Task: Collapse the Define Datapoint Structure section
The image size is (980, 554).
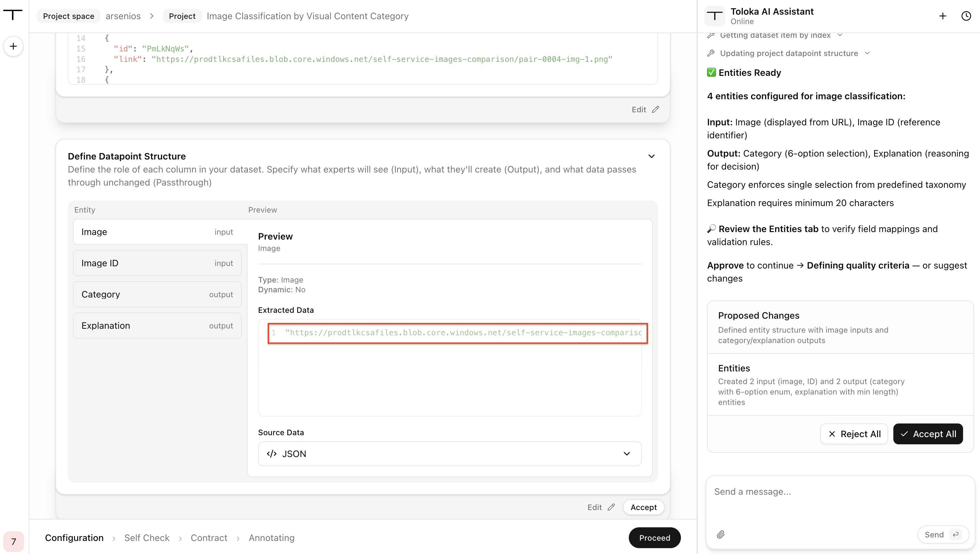Action: coord(651,156)
